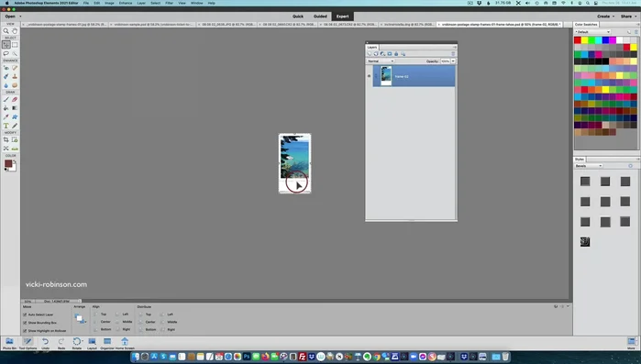Select the Paint Bucket tool

(6, 108)
